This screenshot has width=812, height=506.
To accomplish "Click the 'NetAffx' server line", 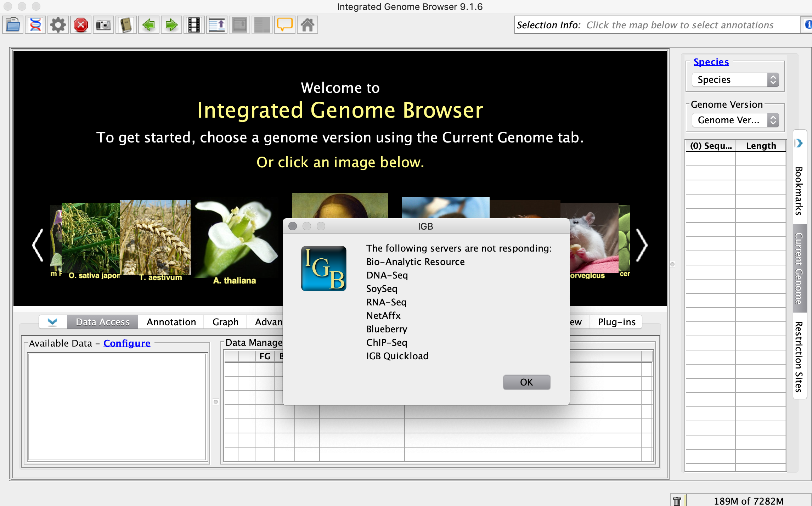I will tap(383, 315).
